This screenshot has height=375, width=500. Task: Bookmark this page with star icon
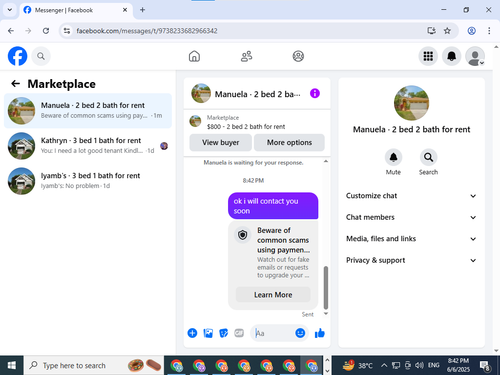[447, 31]
